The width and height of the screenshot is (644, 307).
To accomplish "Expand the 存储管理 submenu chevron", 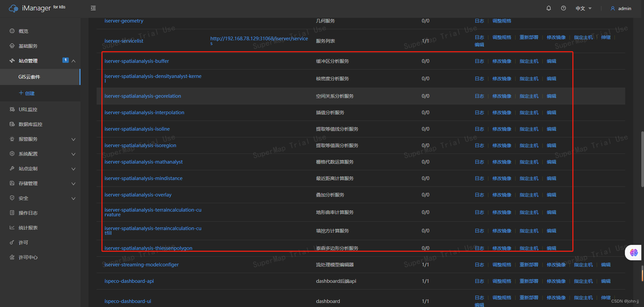I will pyautogui.click(x=73, y=184).
